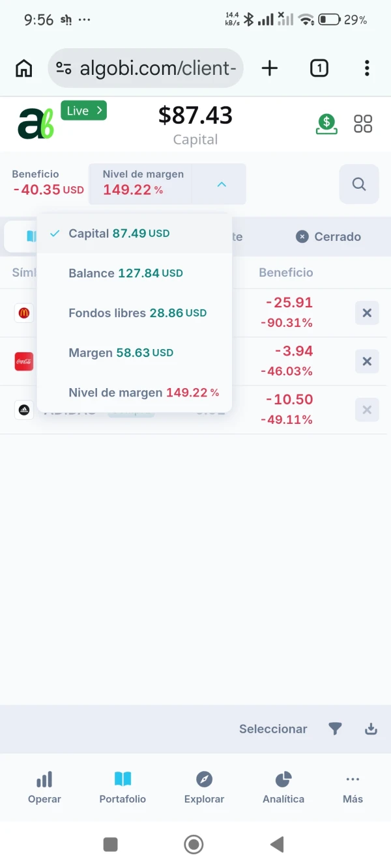Select Fondos libres 28.86 USD option
This screenshot has width=391, height=868.
click(x=134, y=313)
